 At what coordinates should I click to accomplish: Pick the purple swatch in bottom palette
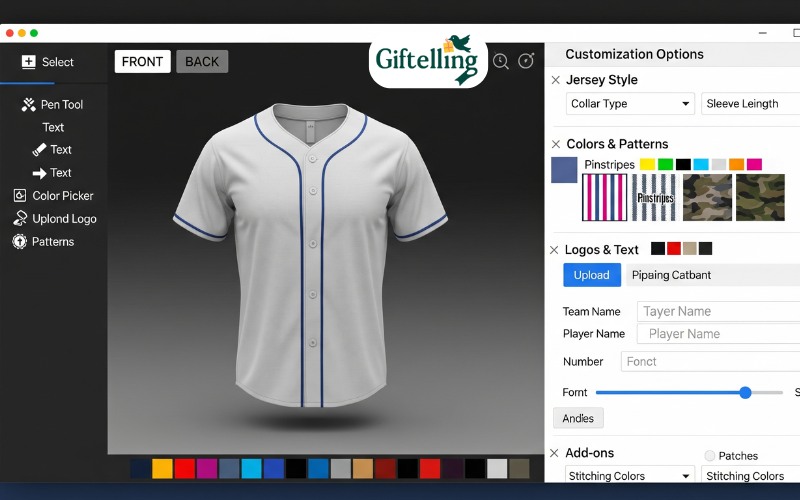point(207,468)
